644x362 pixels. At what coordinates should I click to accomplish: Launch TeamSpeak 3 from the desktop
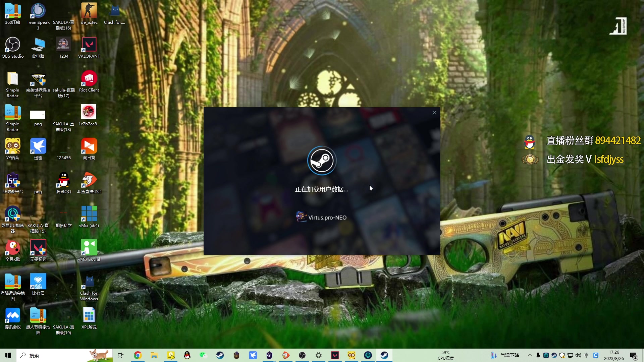38,16
